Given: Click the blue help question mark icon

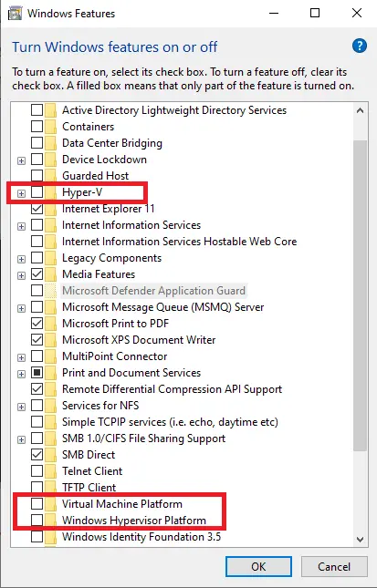Looking at the screenshot, I should (x=360, y=46).
